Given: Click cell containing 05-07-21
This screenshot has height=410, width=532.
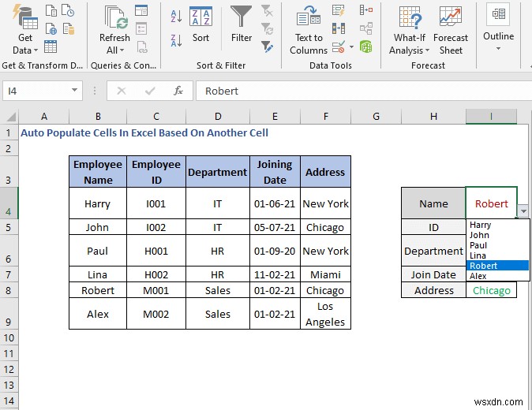Looking at the screenshot, I should (x=275, y=227).
